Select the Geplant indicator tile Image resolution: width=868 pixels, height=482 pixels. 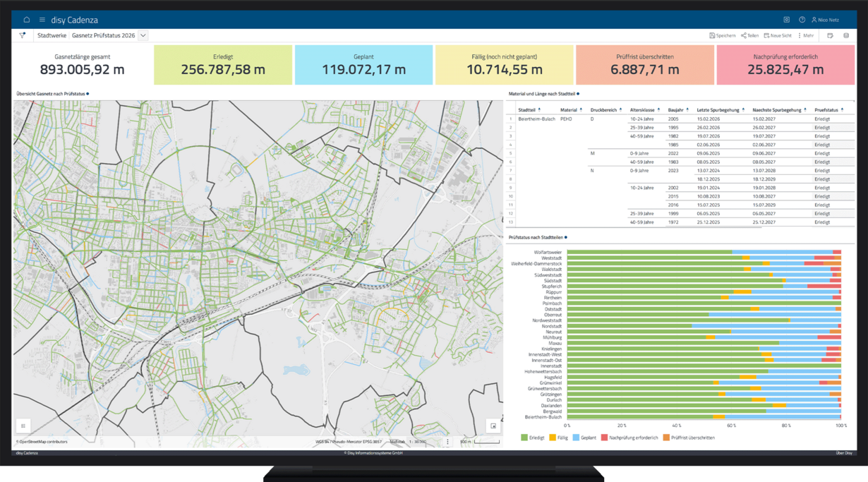click(x=363, y=65)
